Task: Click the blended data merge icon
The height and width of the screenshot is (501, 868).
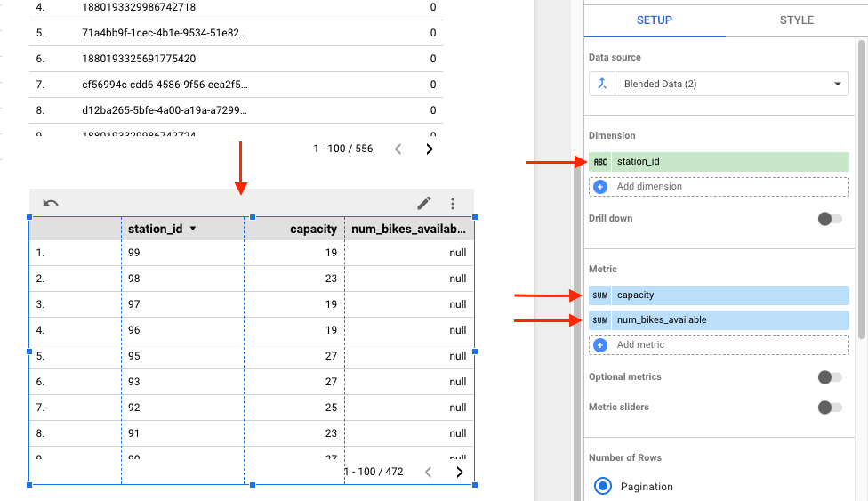Action: (602, 84)
